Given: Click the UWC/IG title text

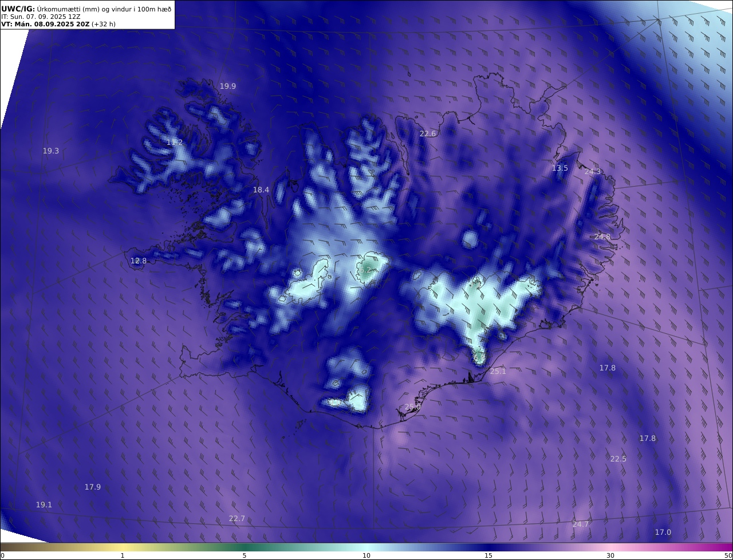Looking at the screenshot, I should coord(18,9).
